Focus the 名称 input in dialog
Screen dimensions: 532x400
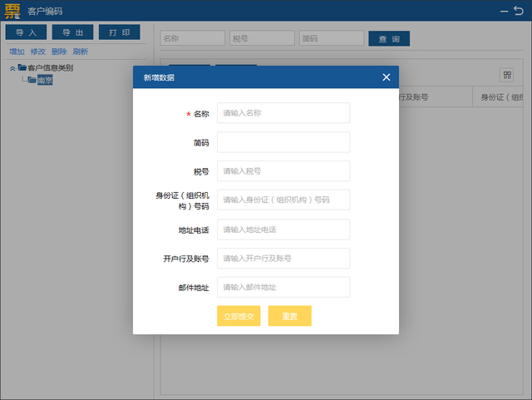point(283,113)
